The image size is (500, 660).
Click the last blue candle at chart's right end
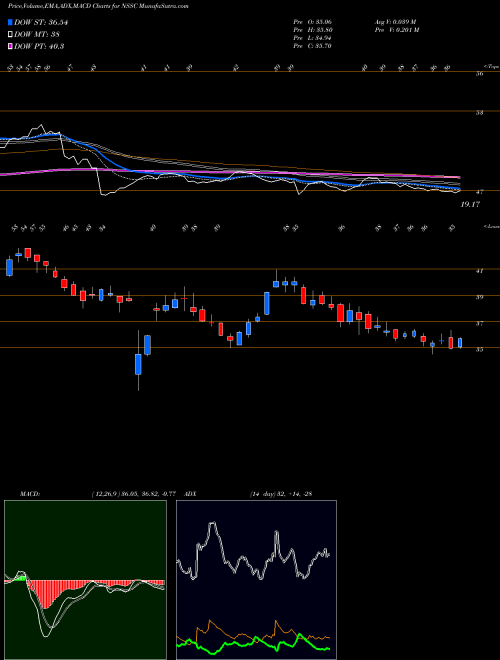click(460, 343)
